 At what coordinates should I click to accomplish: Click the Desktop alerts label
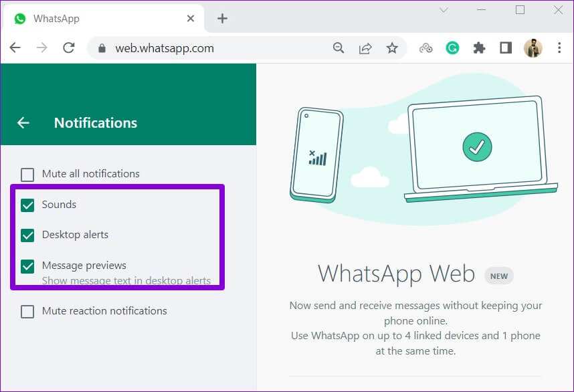click(x=75, y=235)
